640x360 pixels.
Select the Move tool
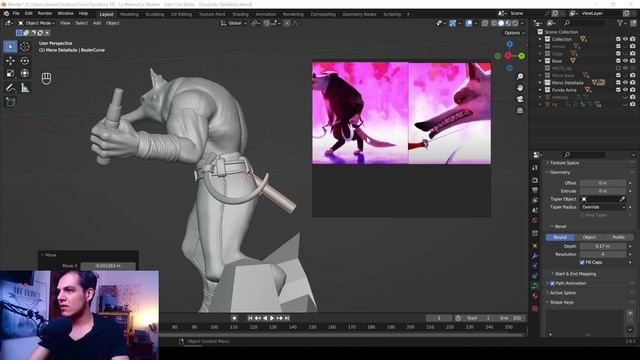tap(10, 61)
